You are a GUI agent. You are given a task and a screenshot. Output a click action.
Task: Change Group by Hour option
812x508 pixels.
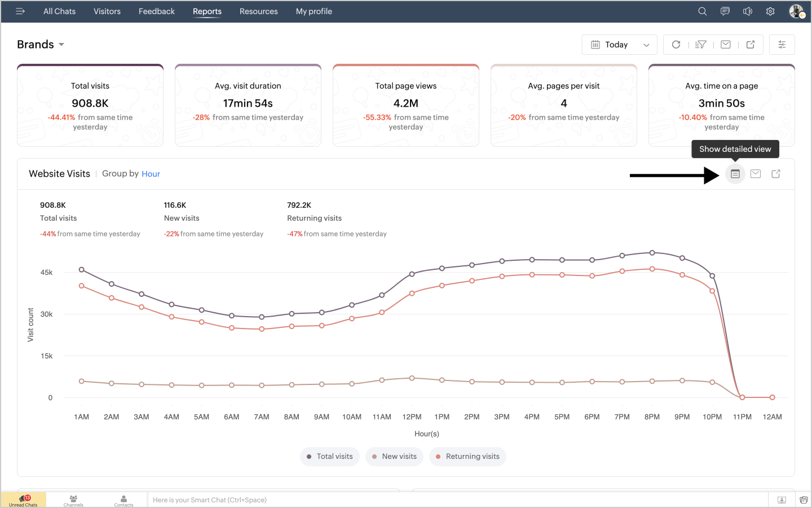point(151,174)
